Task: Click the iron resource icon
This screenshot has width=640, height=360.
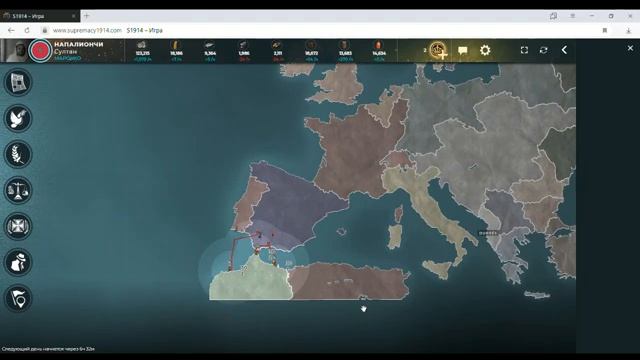Action: (x=244, y=44)
